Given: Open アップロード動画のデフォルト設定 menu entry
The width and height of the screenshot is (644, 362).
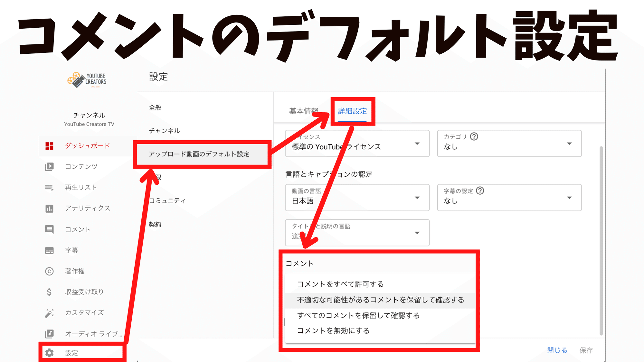Looking at the screenshot, I should 199,154.
